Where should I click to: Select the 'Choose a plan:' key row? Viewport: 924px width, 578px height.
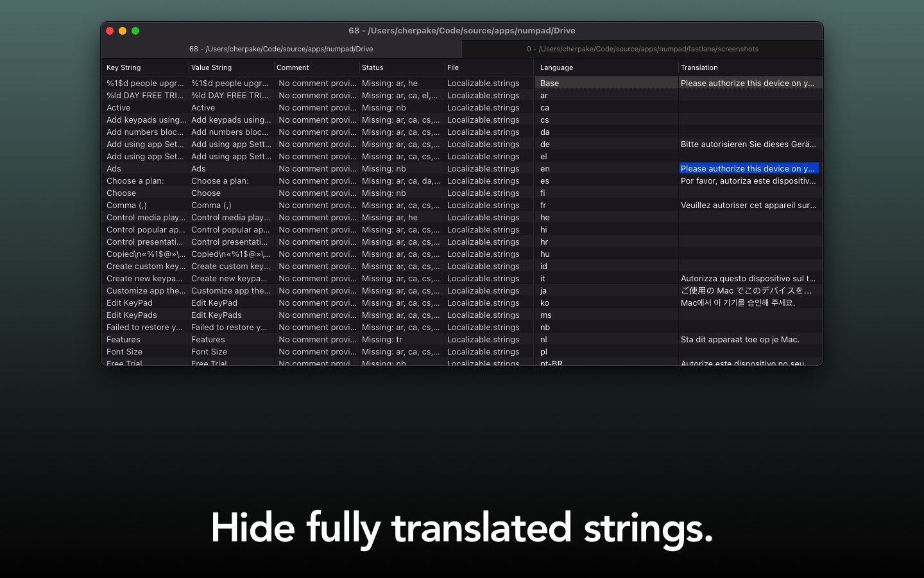[318, 180]
